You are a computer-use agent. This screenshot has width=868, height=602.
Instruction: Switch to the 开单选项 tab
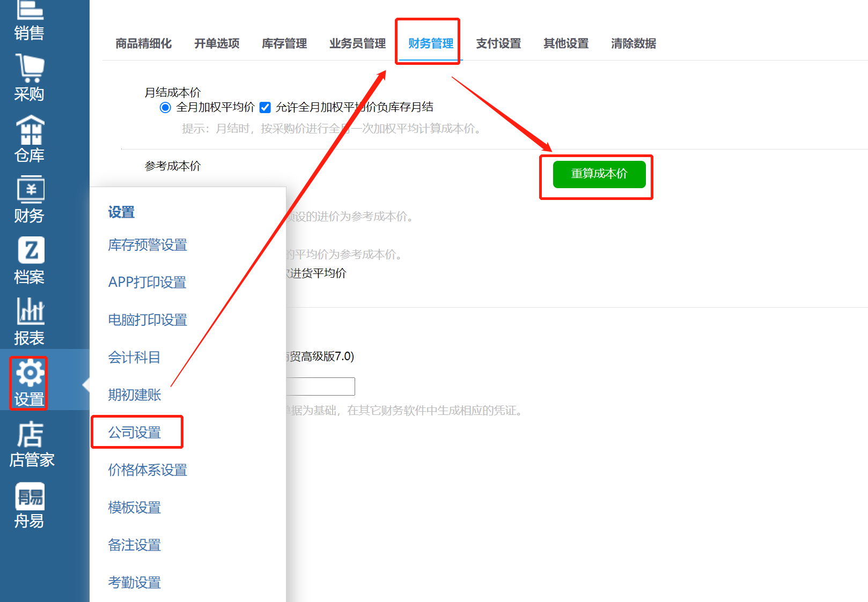pyautogui.click(x=217, y=43)
